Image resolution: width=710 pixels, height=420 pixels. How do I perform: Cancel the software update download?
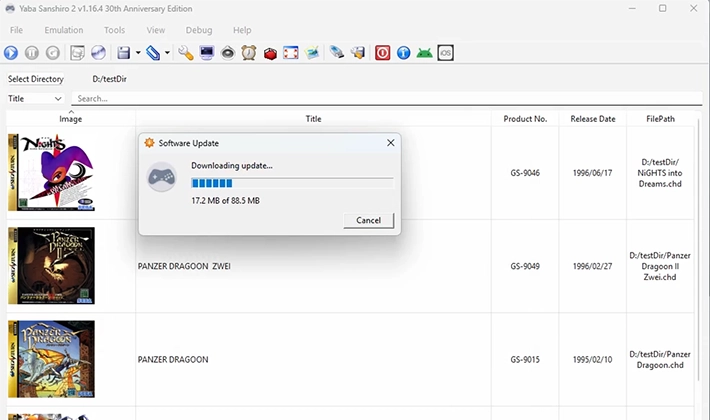[x=369, y=220]
